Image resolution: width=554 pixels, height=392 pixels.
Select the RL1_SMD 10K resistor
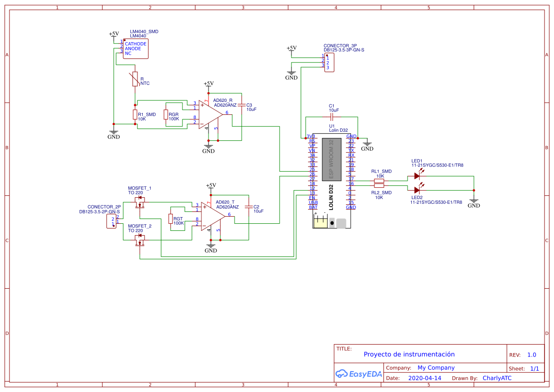click(379, 181)
